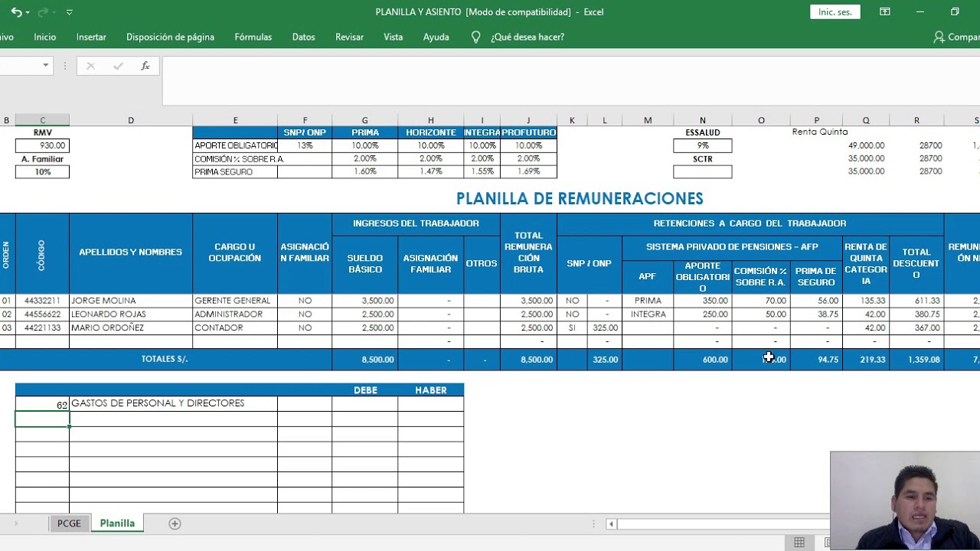This screenshot has height=551, width=980.
Task: Select the GASTOS DE PERSONAL Y DIRECTORES cell
Action: pyautogui.click(x=174, y=403)
